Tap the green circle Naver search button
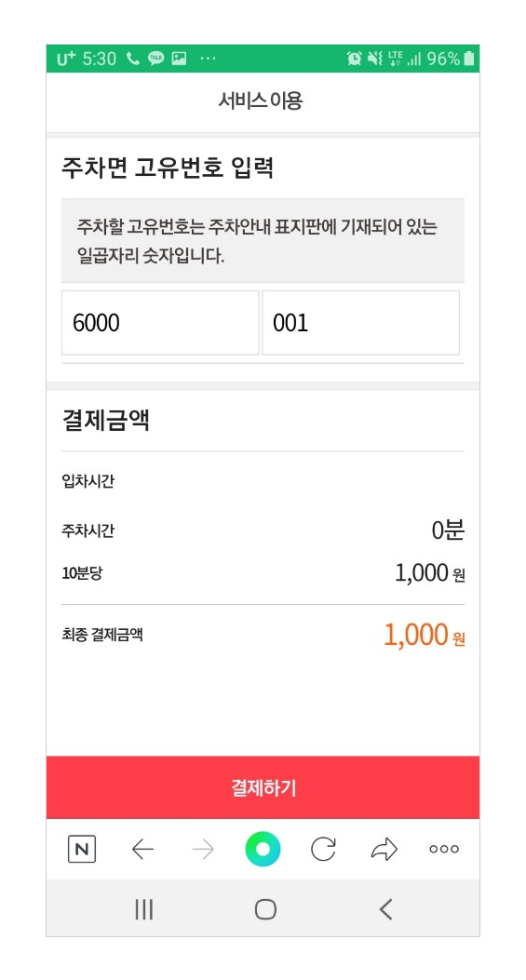The width and height of the screenshot is (526, 980). (263, 849)
